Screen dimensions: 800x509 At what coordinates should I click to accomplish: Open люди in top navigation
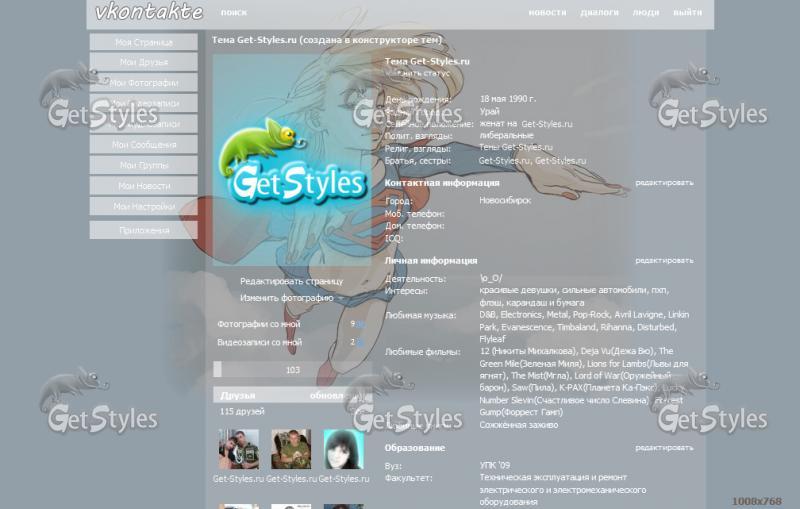646,12
